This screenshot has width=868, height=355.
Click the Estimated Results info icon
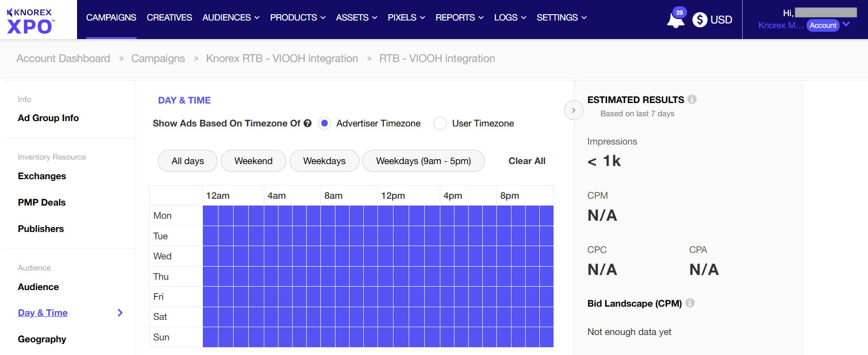[692, 99]
